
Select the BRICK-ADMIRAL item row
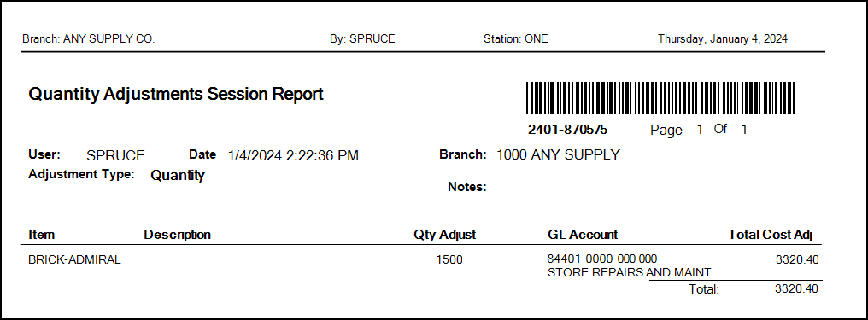(424, 265)
